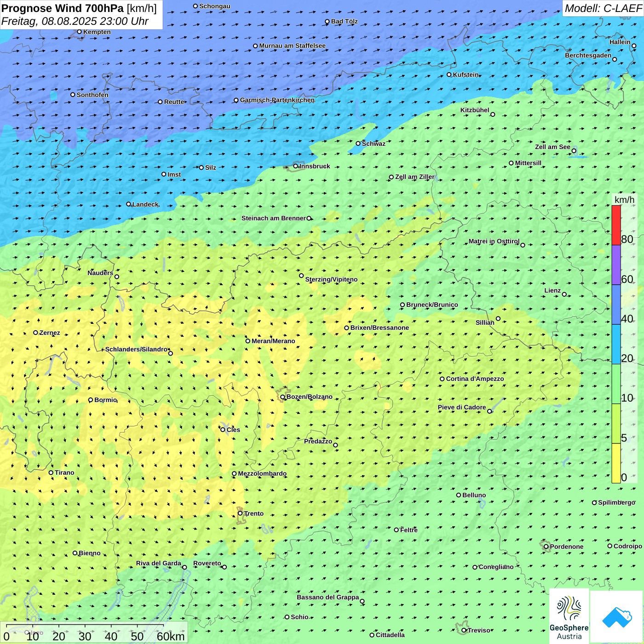Screen dimensions: 644x644
Task: Click the GeoSphere Austria logo
Action: pos(569,616)
